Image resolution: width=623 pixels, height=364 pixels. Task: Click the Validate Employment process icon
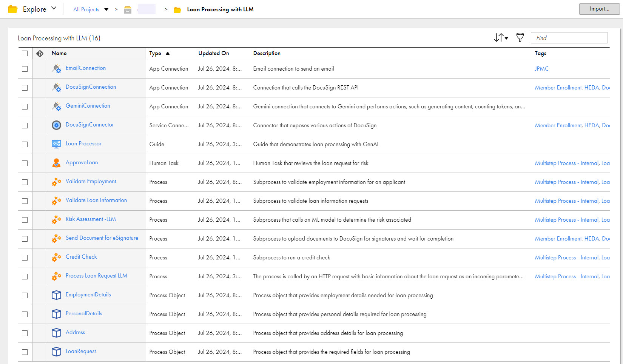[x=56, y=182]
